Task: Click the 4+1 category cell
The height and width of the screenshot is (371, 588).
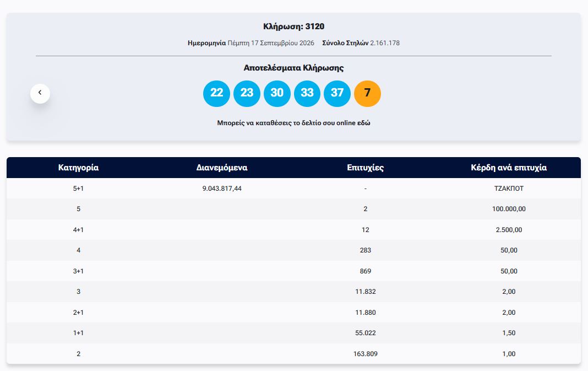Action: 78,230
